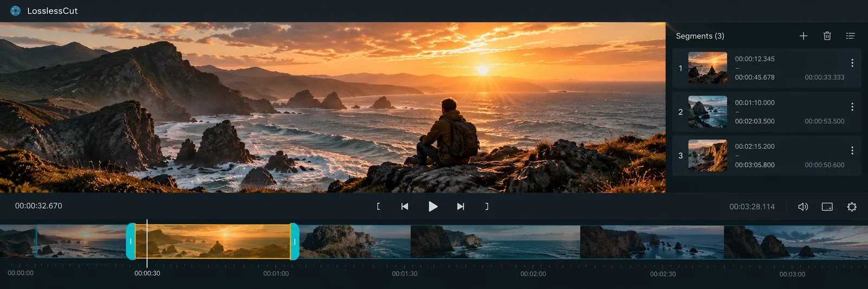The height and width of the screenshot is (289, 868).
Task: Click segment 3 end time 00:03:05.800
Action: click(x=755, y=165)
